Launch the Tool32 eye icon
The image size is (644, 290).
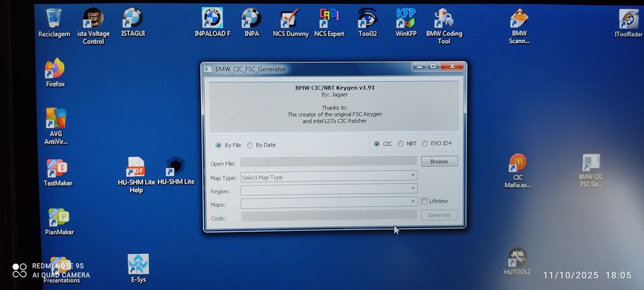(367, 23)
